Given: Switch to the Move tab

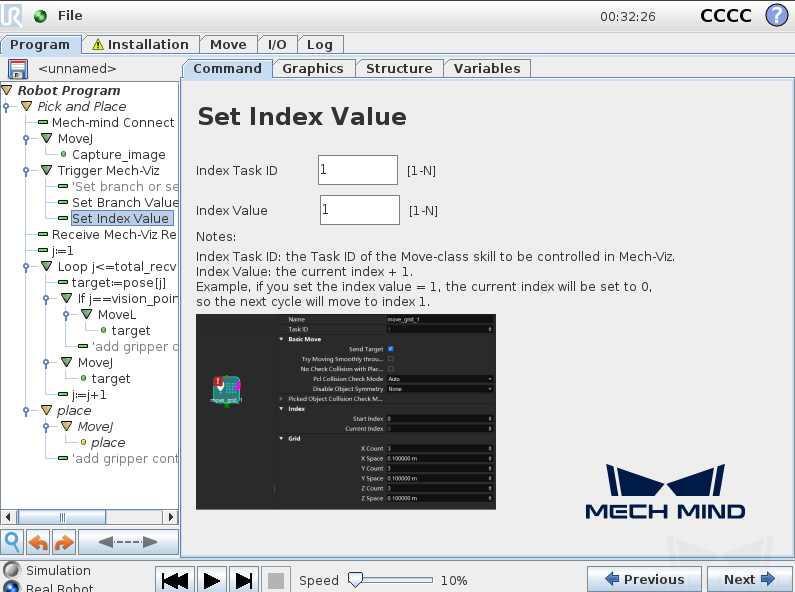Looking at the screenshot, I should (x=228, y=45).
